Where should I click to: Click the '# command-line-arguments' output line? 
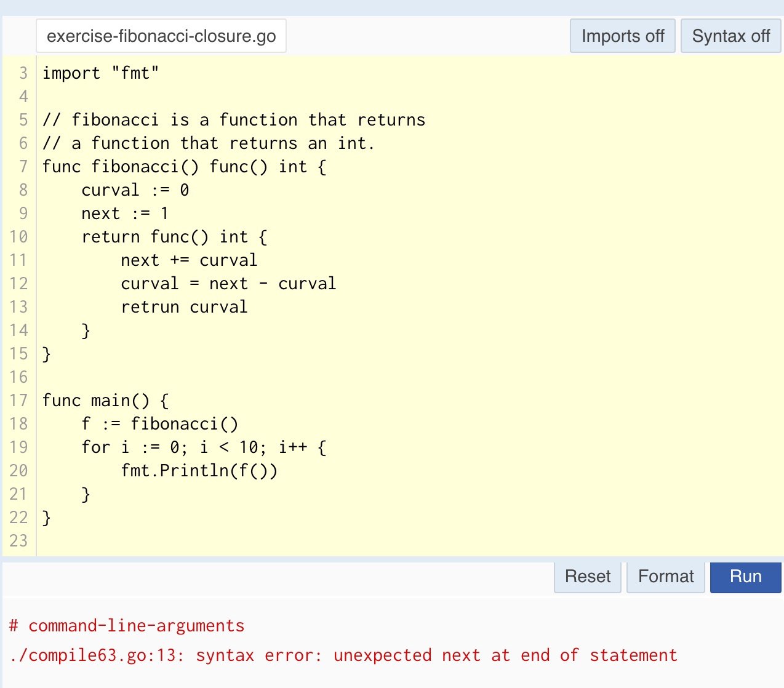tap(127, 626)
